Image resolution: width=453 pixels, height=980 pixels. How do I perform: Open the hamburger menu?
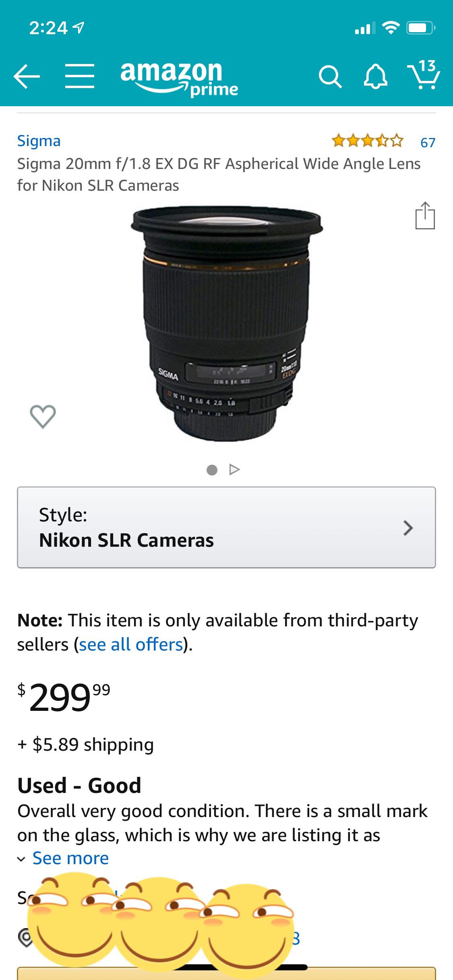(80, 76)
